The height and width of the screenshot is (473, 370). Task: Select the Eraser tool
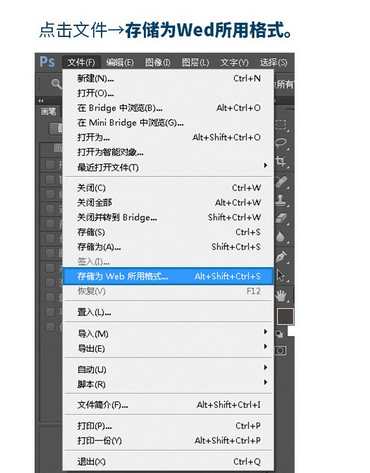(281, 218)
